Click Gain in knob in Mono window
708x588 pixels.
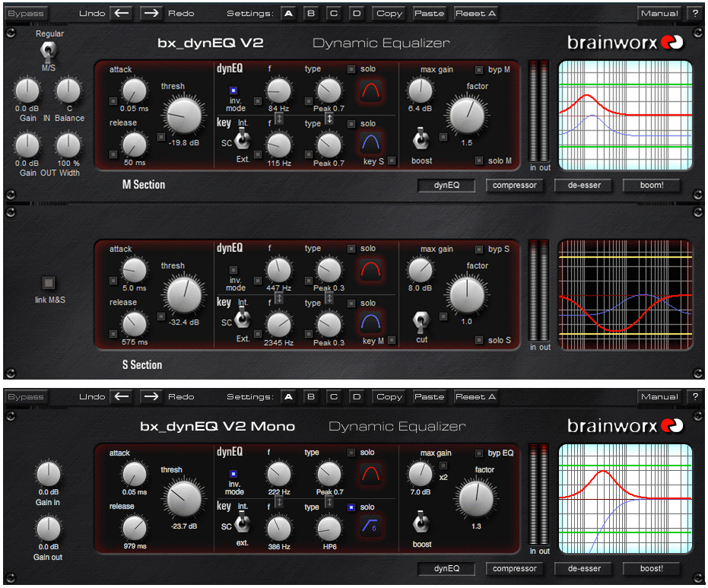click(x=49, y=474)
